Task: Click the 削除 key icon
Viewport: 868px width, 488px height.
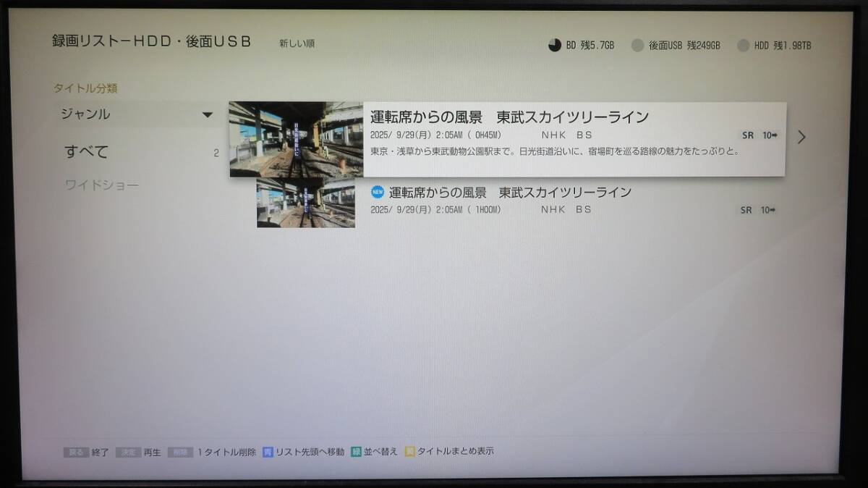Action: tap(180, 452)
